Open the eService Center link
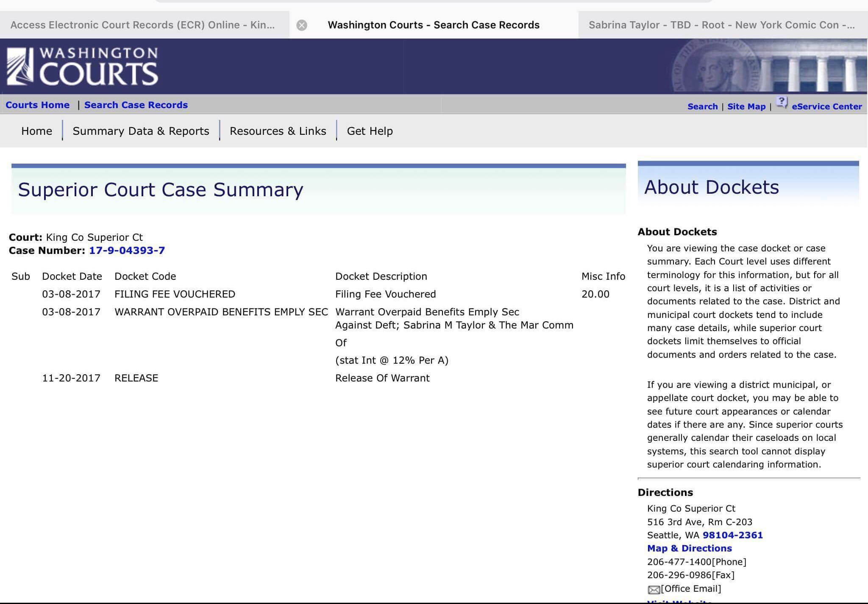This screenshot has width=868, height=604. point(826,107)
